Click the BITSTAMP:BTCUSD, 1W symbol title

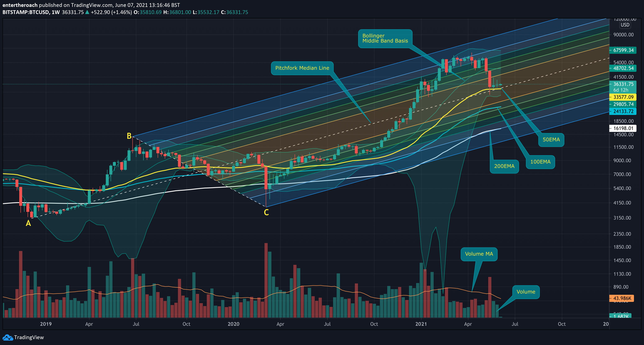click(31, 12)
